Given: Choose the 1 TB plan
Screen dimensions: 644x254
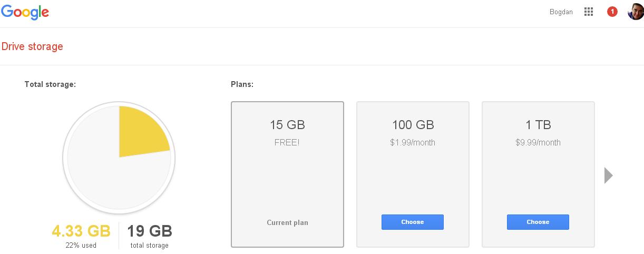Looking at the screenshot, I should (538, 222).
